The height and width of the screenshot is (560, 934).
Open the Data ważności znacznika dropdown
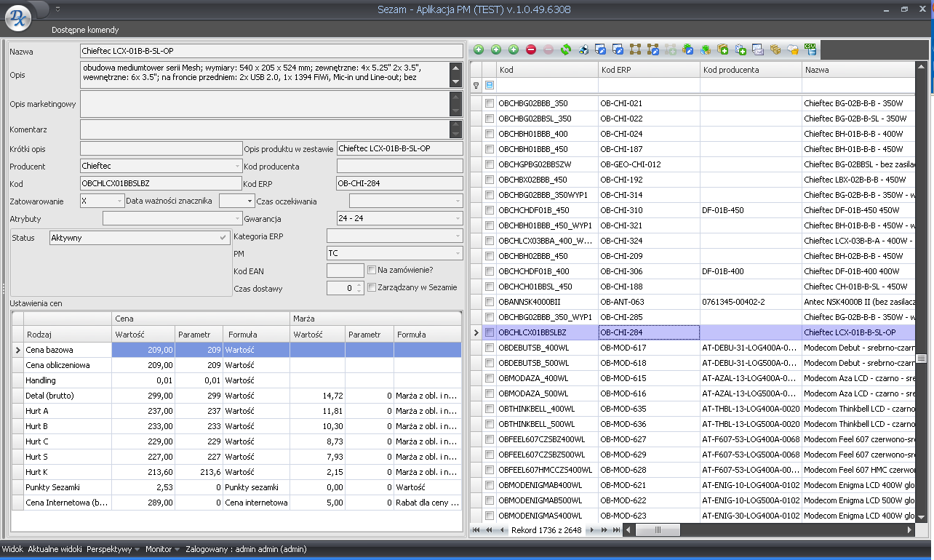click(x=250, y=201)
